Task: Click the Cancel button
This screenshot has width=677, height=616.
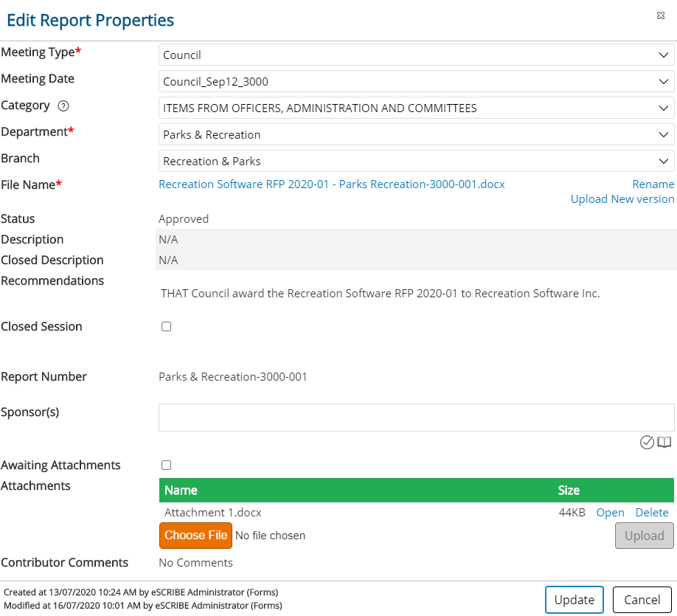Action: coord(642,600)
